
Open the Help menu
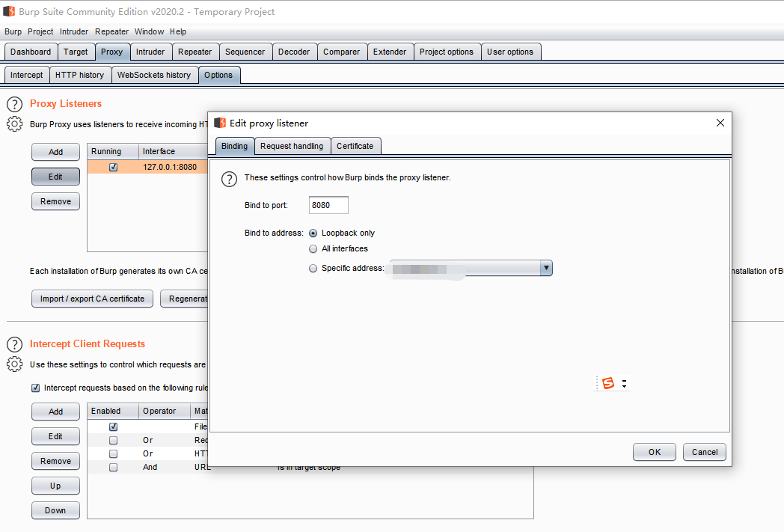[178, 31]
